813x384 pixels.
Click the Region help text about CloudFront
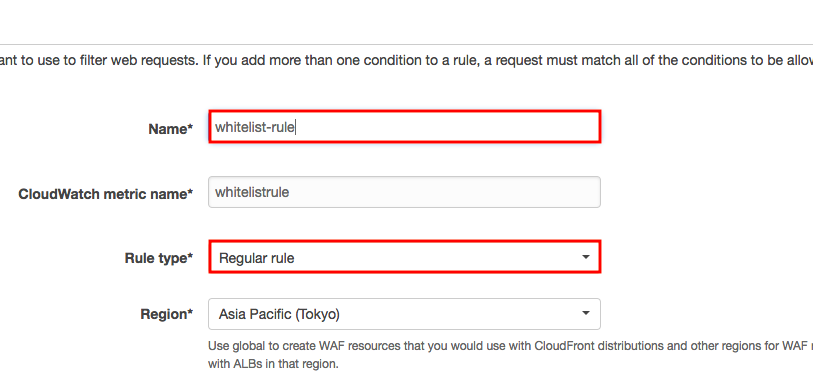[510, 346]
